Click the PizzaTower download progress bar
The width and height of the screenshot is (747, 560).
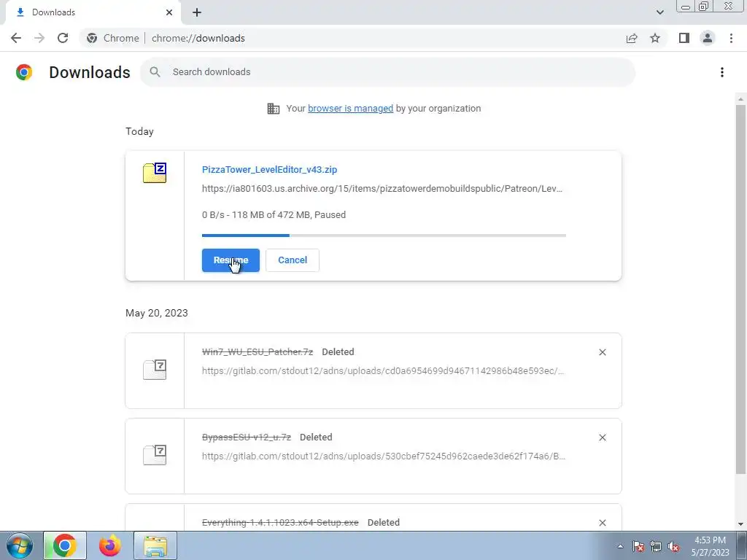[x=384, y=236]
